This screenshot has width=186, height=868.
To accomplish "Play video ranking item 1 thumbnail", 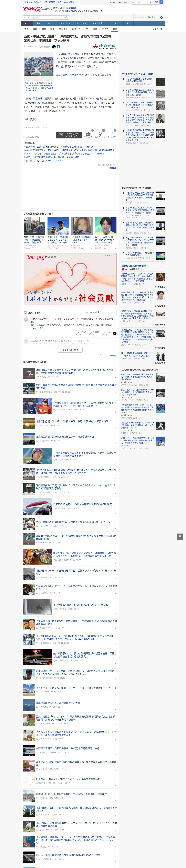I will (160, 196).
